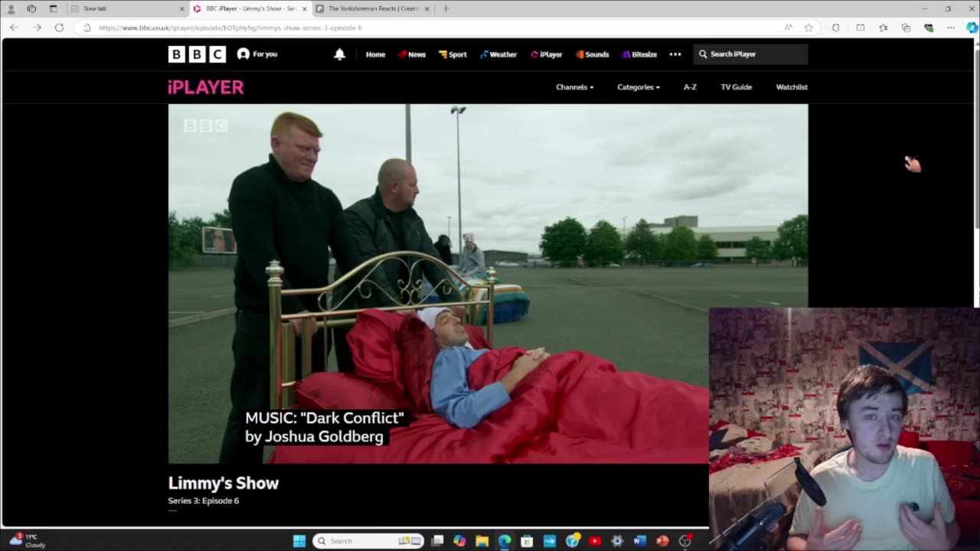The height and width of the screenshot is (551, 980).
Task: Open Edge Settings and more menu
Action: [x=951, y=28]
